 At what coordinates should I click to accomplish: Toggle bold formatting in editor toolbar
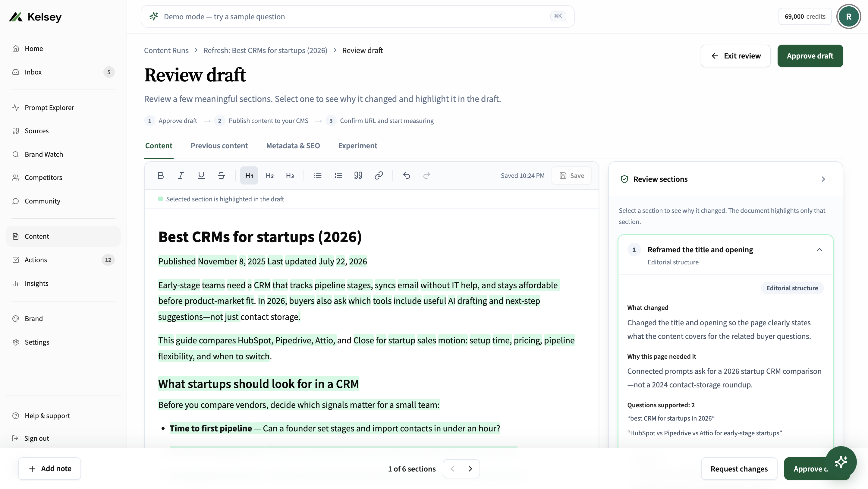161,175
